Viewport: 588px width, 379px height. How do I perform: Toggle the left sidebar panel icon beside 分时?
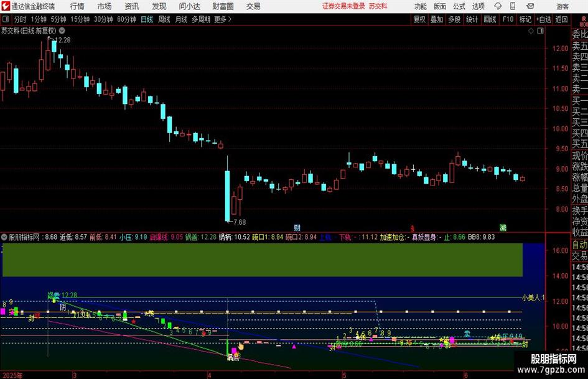pyautogui.click(x=6, y=19)
